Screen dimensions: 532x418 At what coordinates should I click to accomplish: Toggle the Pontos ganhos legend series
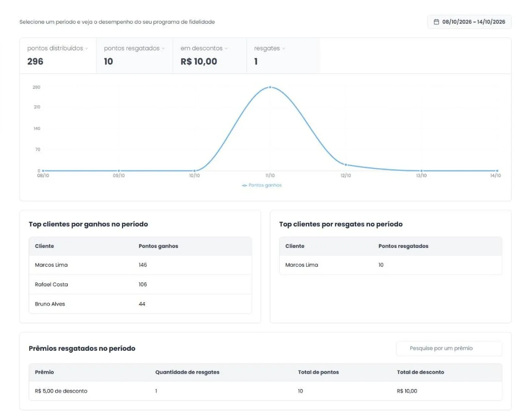[261, 185]
